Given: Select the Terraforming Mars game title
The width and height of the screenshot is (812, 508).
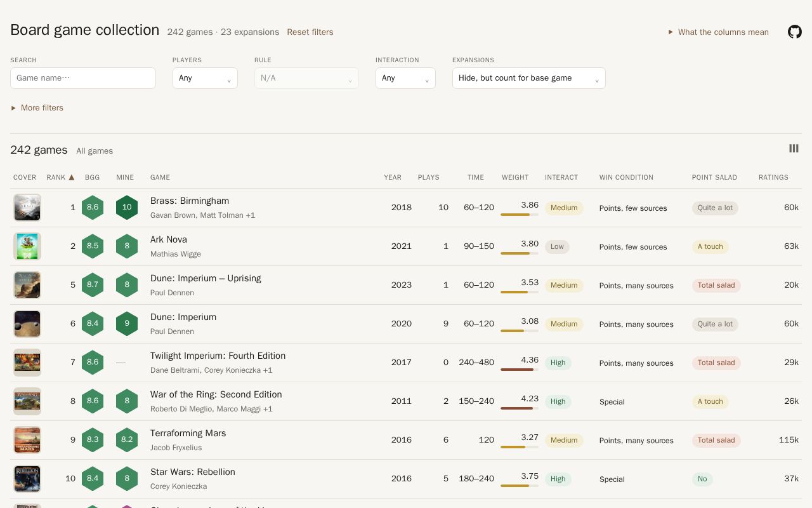Looking at the screenshot, I should (188, 433).
